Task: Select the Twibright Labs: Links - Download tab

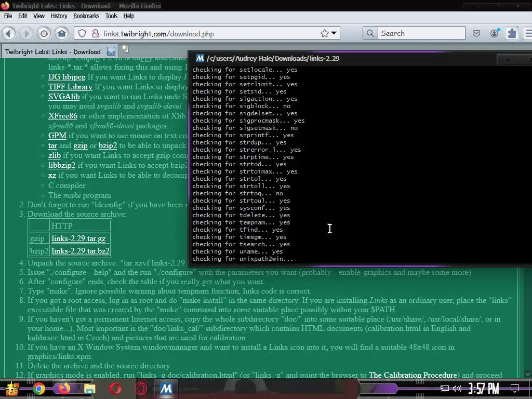Action: (52, 51)
